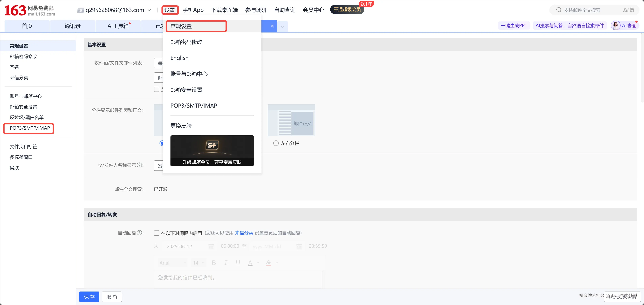Screen dimensions: 644x305
Task: Expand the tab list chevron
Action: click(x=282, y=26)
